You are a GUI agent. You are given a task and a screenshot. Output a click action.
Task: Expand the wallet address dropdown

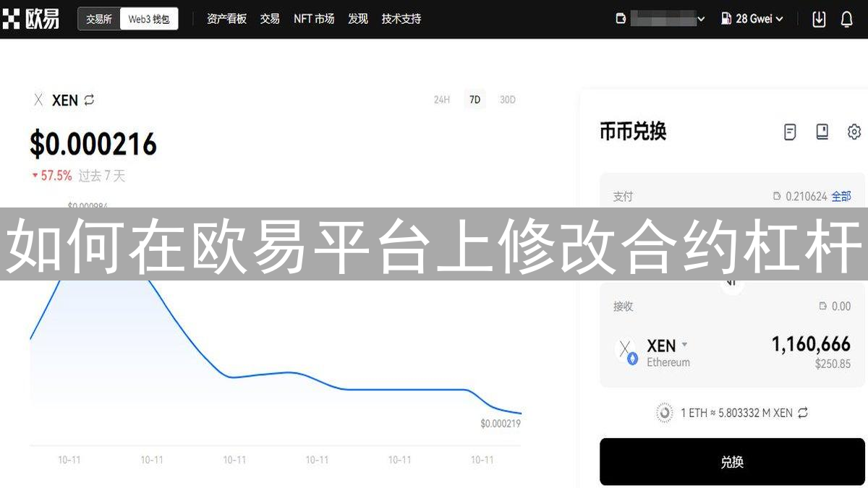(701, 20)
